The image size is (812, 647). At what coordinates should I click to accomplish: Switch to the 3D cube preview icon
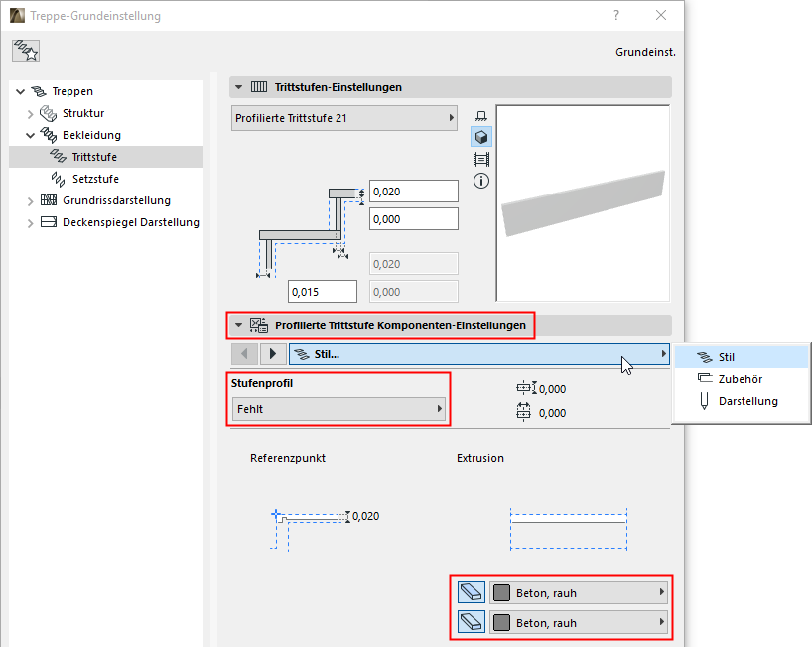pyautogui.click(x=481, y=137)
